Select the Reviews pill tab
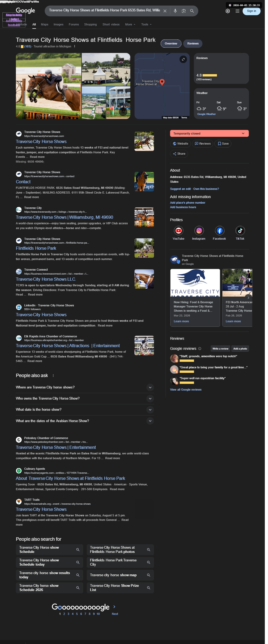The image size is (268, 644). click(193, 43)
